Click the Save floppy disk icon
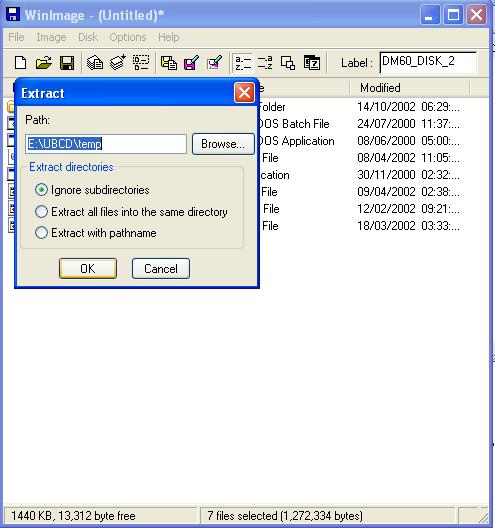495x528 pixels. click(67, 63)
